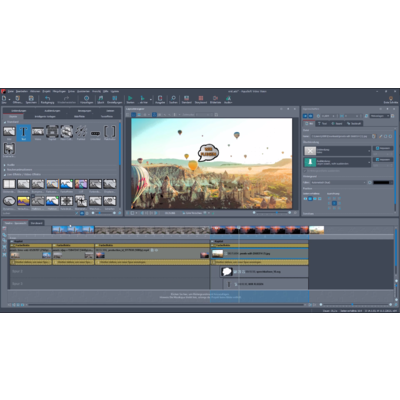400x400 pixels.
Task: Click the 'ab hier' play icon
Action: (143, 99)
